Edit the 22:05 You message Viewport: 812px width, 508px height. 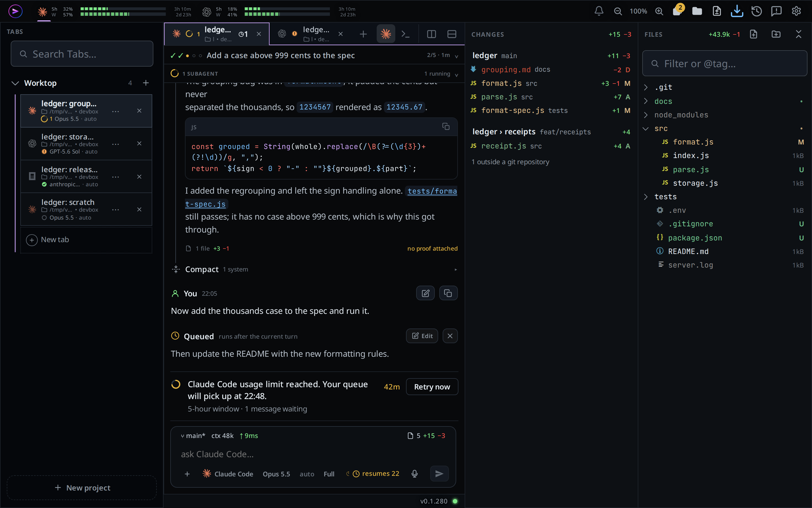point(425,293)
